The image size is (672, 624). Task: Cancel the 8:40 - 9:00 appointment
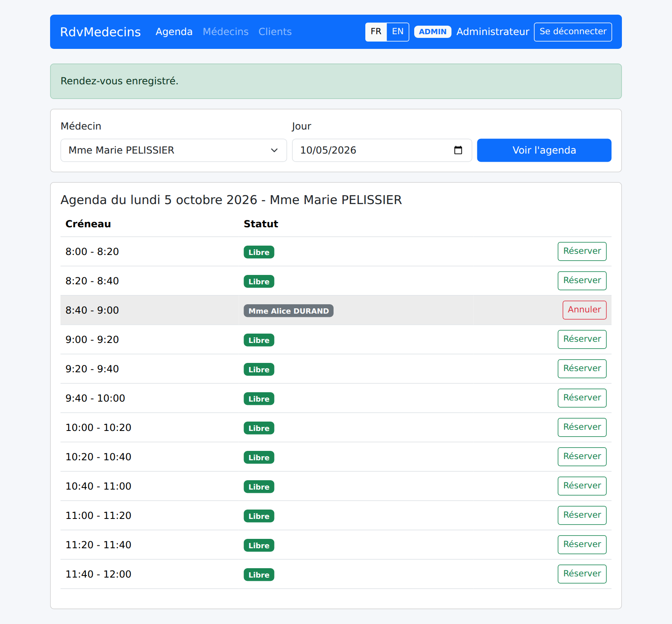click(x=584, y=310)
